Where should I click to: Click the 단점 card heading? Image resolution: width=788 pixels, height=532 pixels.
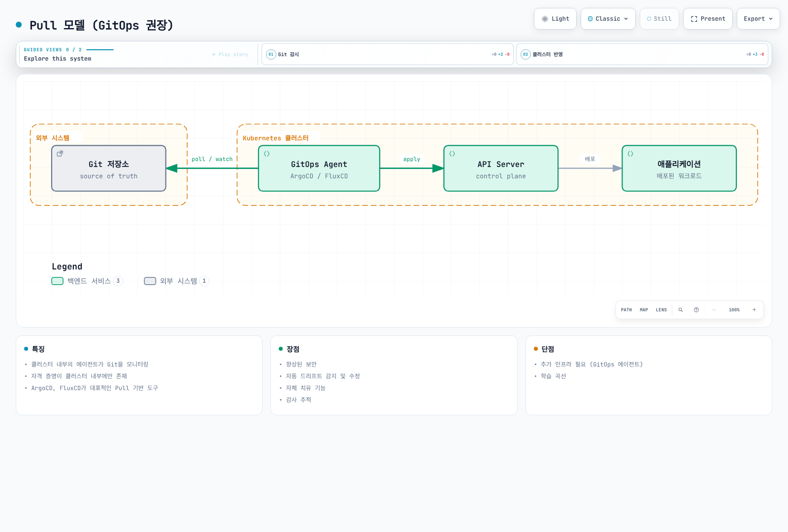(548, 349)
